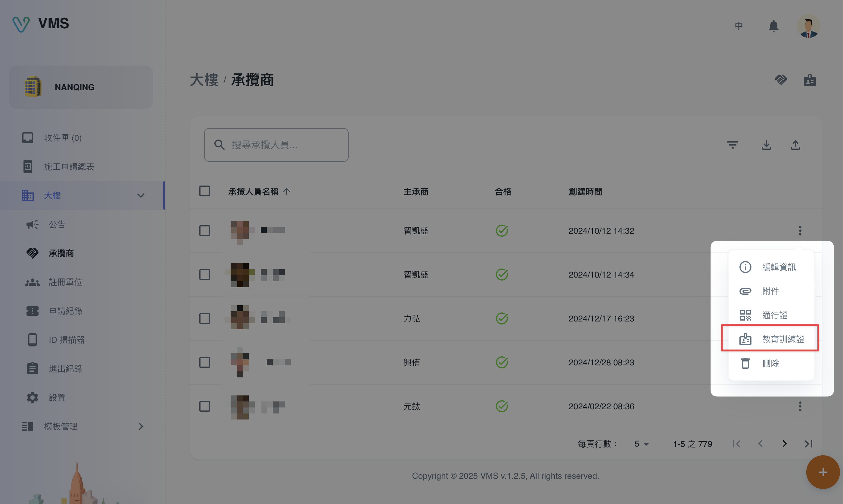Switch language with the 中 button

tap(738, 26)
